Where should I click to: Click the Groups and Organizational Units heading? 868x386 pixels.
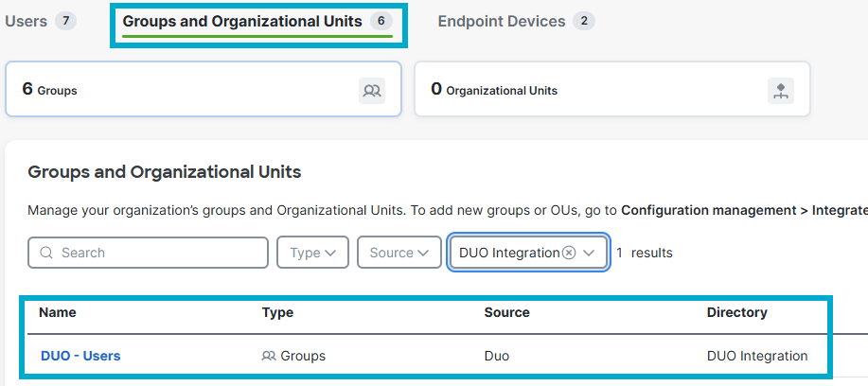click(x=165, y=172)
